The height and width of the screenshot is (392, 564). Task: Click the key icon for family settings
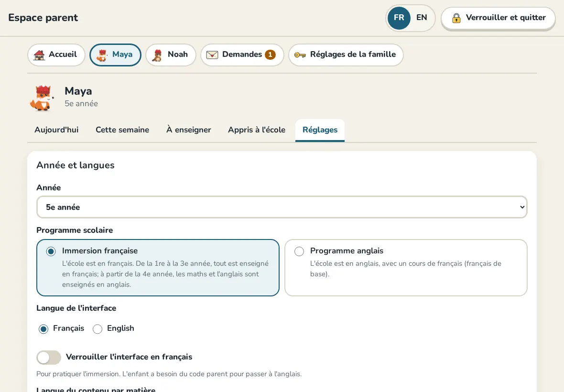pyautogui.click(x=300, y=55)
